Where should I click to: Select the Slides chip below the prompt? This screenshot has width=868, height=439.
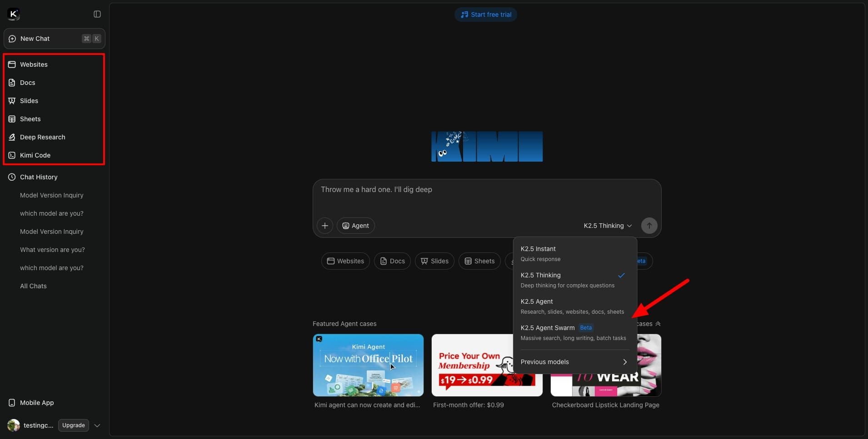click(x=434, y=261)
